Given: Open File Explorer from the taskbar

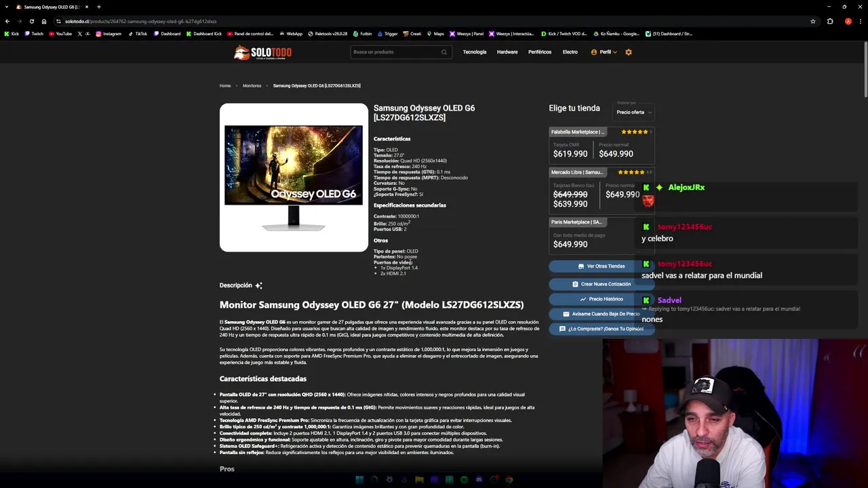Looking at the screenshot, I should (x=419, y=480).
